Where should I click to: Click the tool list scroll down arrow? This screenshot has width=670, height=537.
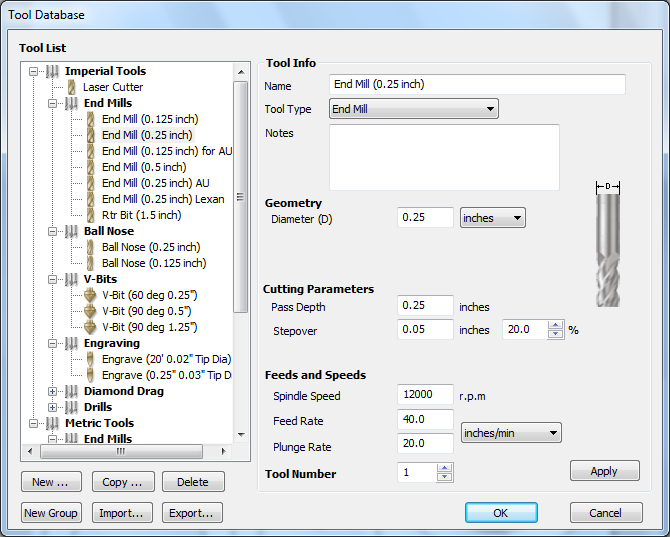coord(241,435)
